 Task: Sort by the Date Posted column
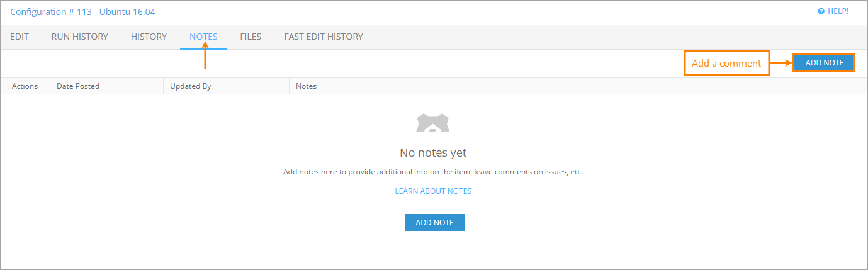pos(78,86)
